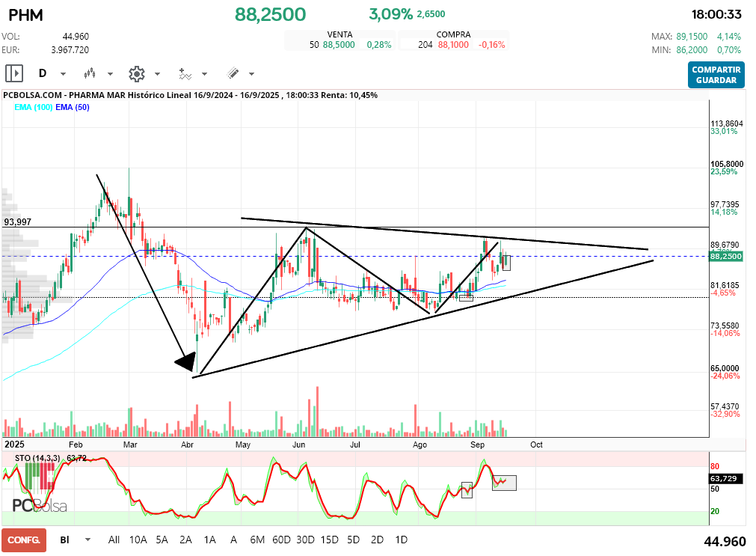This screenshot has height=556, width=756.
Task: Click the PHM ticker symbol
Action: point(26,15)
